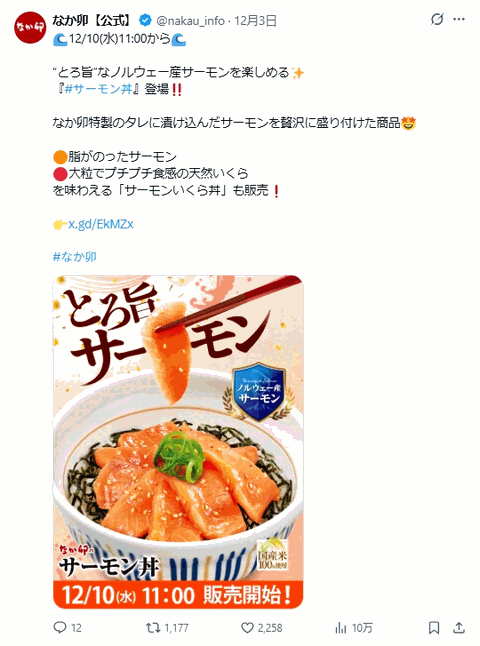Screen dimensions: 480x646
Task: Bookmark this post
Action: (433, 627)
